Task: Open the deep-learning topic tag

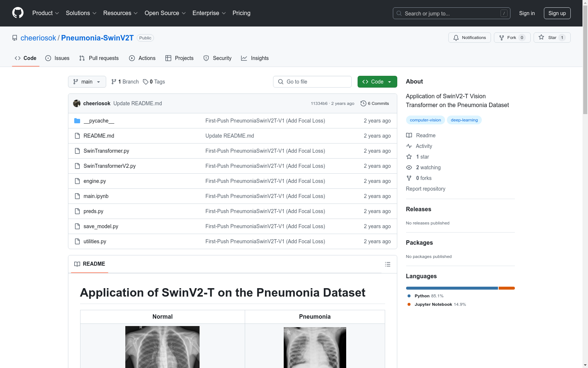Action: 465,120
